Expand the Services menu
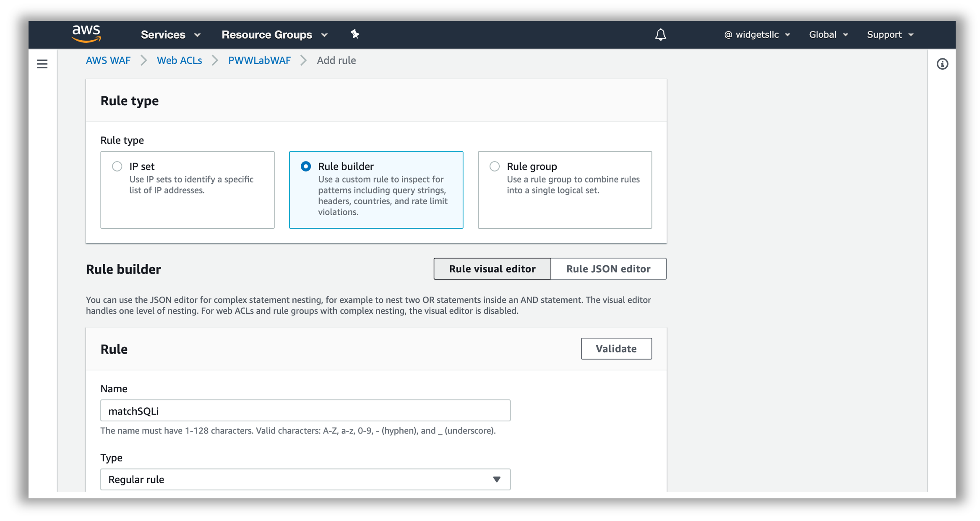 171,35
